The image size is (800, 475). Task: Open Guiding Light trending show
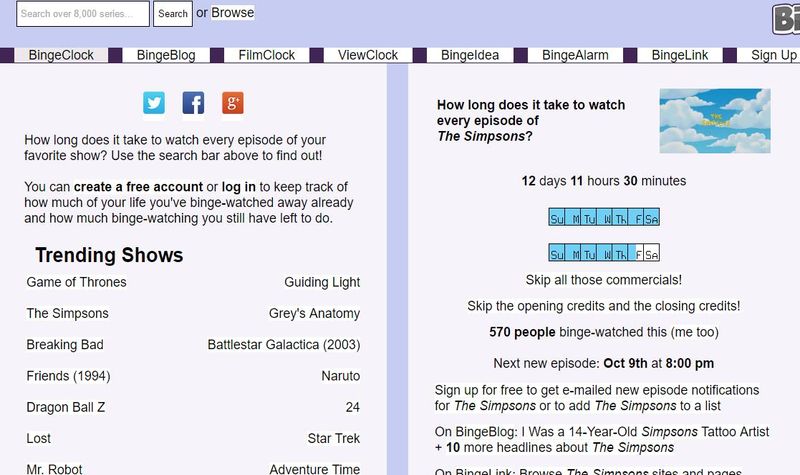click(x=322, y=282)
